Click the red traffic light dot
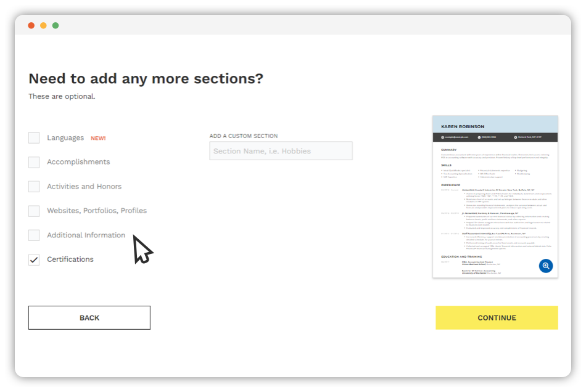The width and height of the screenshot is (586, 392). point(31,26)
